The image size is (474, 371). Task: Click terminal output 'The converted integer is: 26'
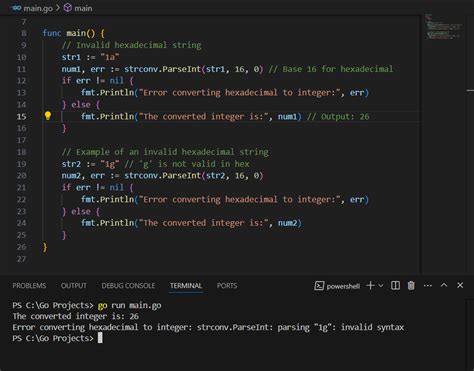(x=75, y=316)
